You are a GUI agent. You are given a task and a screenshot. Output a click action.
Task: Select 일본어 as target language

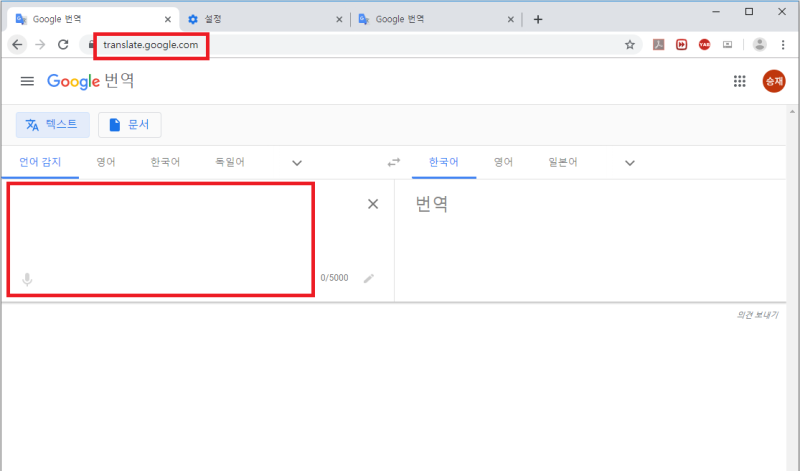(x=563, y=162)
